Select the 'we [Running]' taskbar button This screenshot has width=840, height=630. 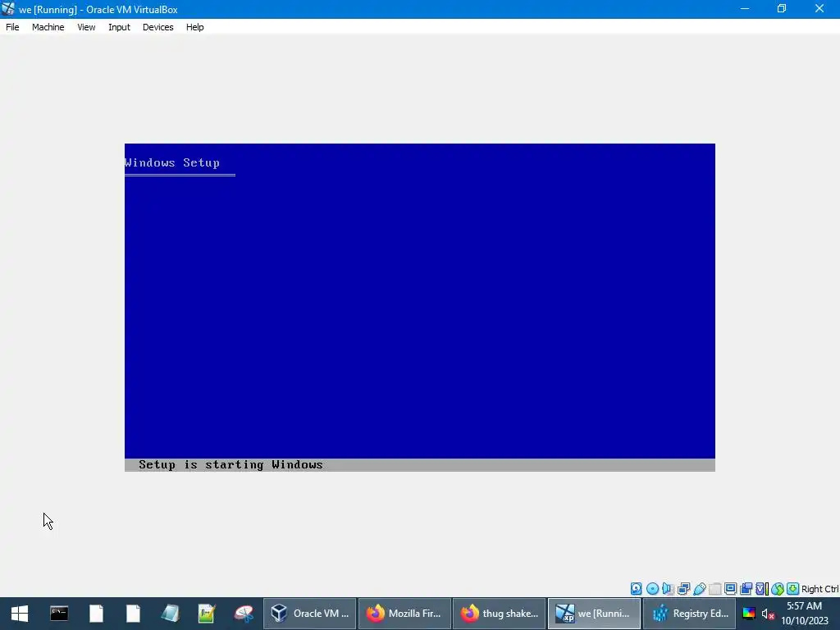pyautogui.click(x=594, y=614)
